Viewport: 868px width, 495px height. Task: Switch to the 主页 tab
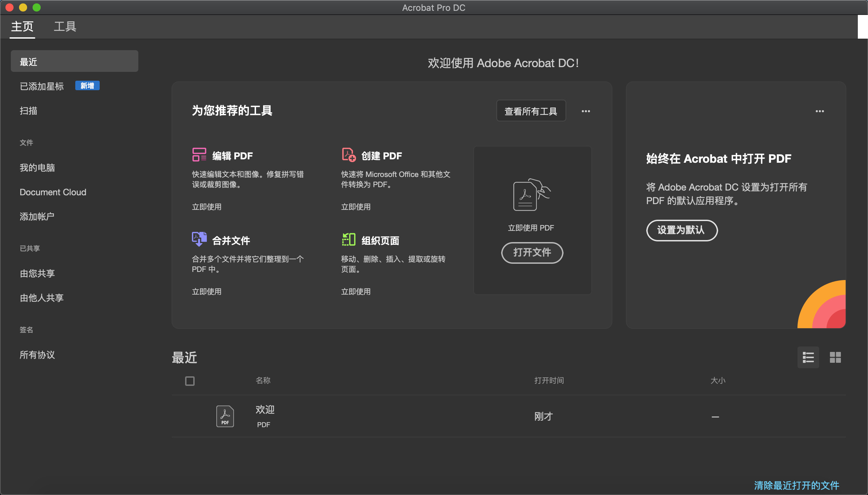22,26
